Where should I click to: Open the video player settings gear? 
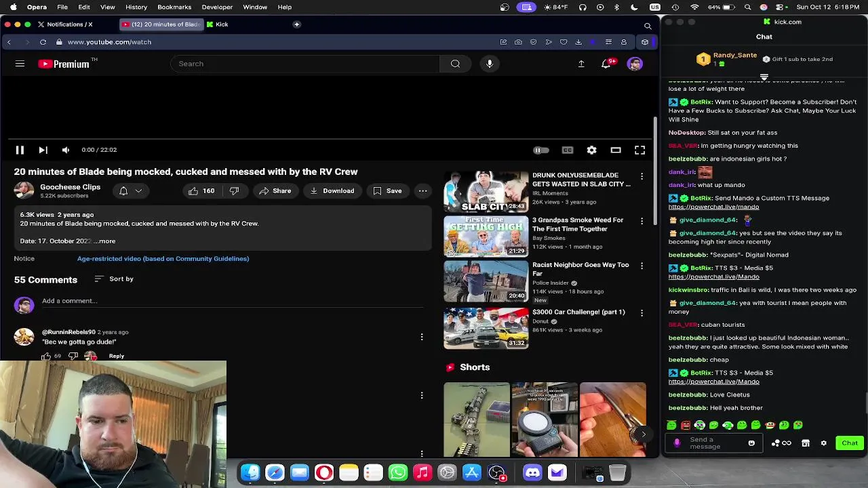(592, 150)
